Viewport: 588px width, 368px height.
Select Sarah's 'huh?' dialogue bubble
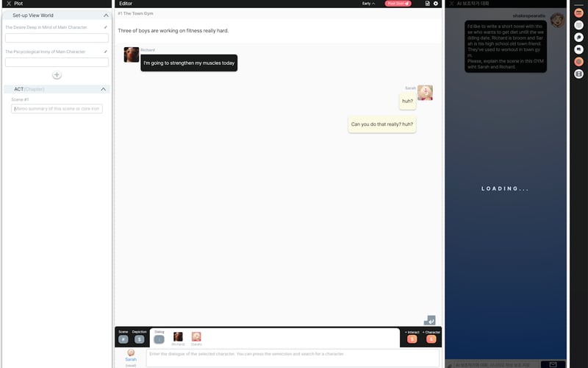[407, 101]
